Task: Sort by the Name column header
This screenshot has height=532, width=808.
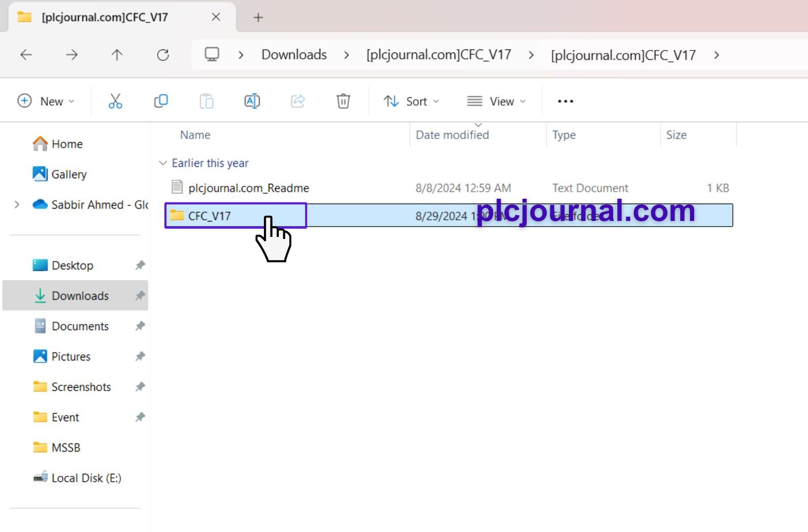Action: point(195,135)
